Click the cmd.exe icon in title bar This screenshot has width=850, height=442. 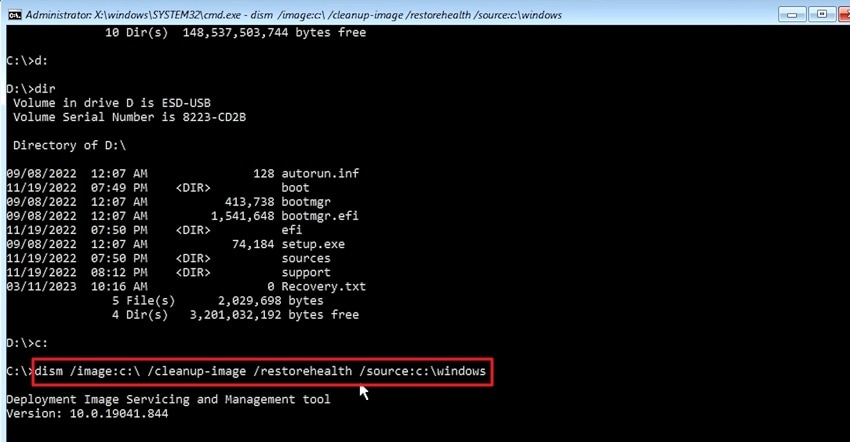pyautogui.click(x=15, y=15)
